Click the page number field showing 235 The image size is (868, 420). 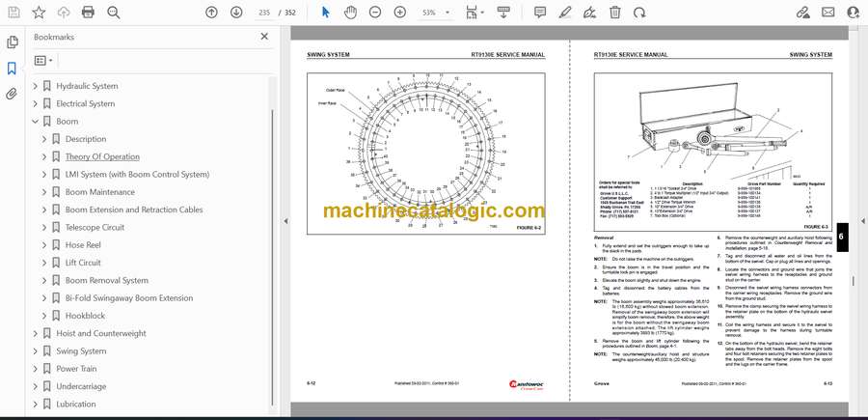pos(264,13)
